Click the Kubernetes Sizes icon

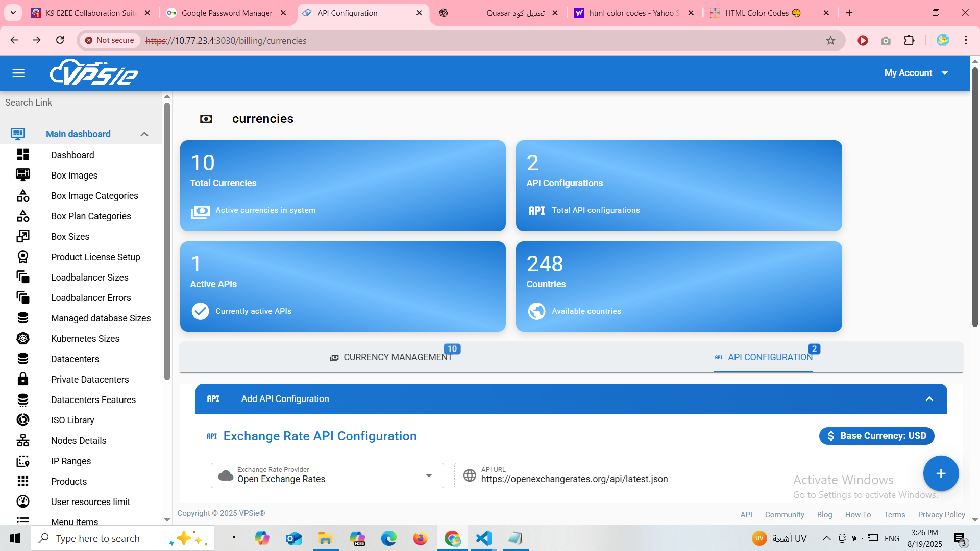click(23, 338)
